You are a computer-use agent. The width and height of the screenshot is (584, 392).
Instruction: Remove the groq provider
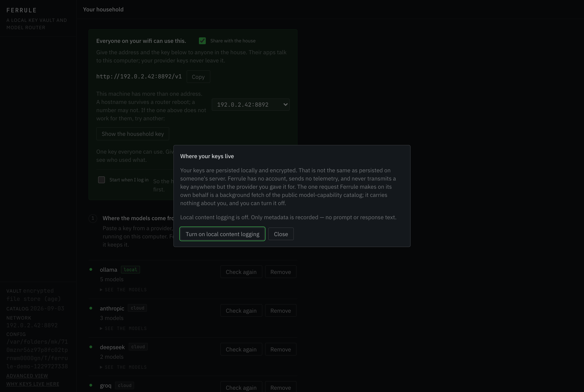click(x=281, y=387)
